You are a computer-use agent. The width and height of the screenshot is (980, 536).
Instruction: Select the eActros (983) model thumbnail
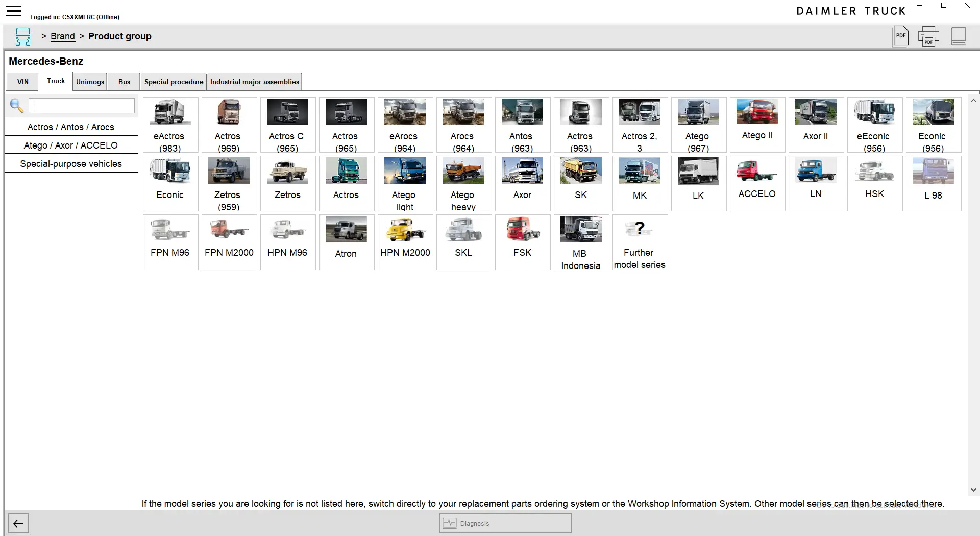(x=170, y=125)
